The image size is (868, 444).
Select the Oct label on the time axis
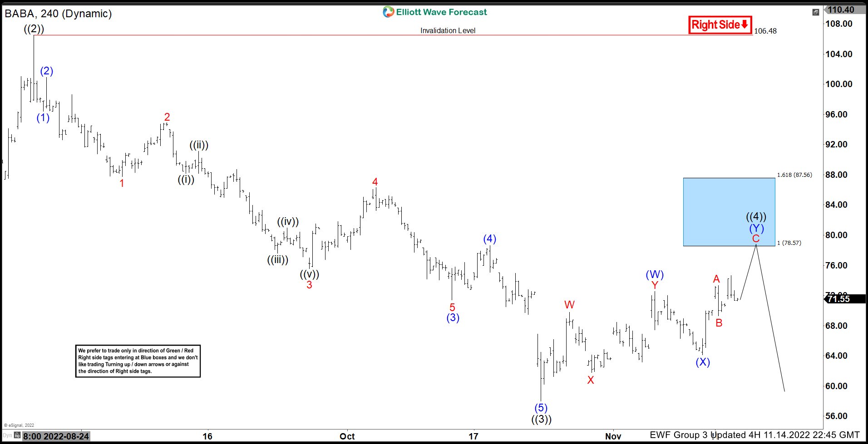point(347,436)
